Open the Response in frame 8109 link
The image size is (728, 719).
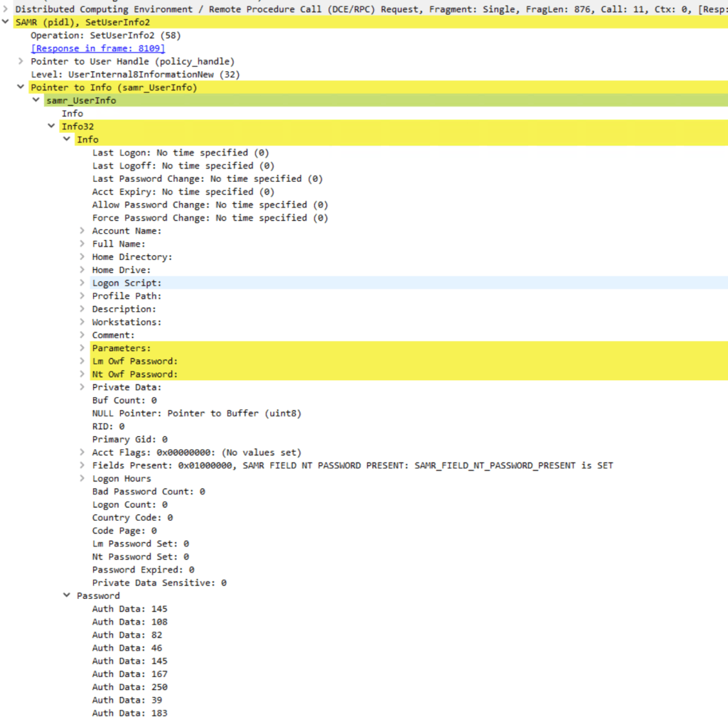tap(97, 48)
